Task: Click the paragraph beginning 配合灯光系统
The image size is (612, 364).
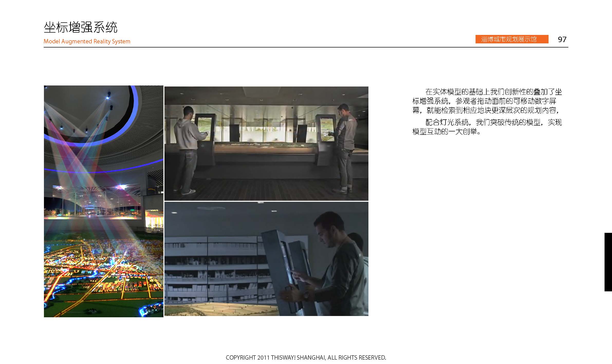Action: pos(487,127)
